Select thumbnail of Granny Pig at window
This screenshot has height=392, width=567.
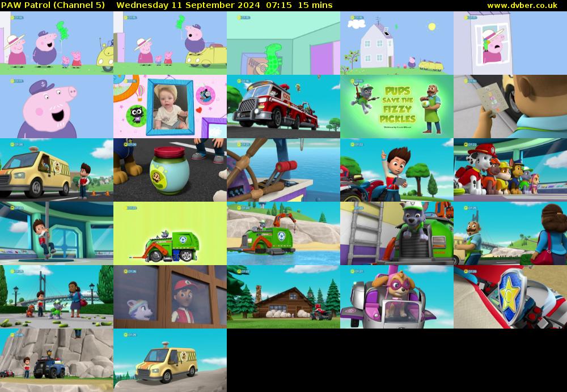[510, 43]
